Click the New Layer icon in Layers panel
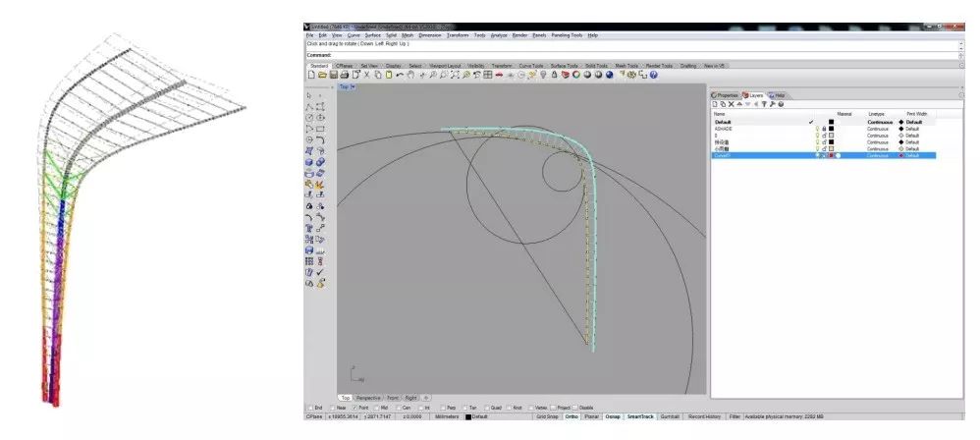This screenshot has width=980, height=440. (715, 104)
